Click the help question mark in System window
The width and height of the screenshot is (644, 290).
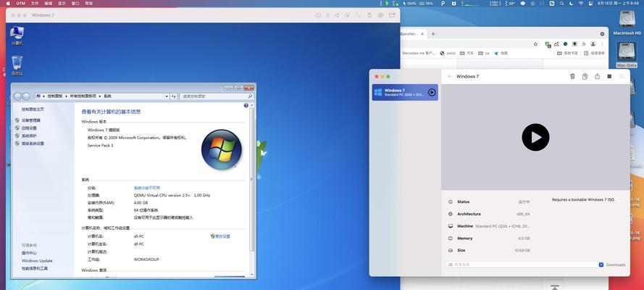pos(246,106)
